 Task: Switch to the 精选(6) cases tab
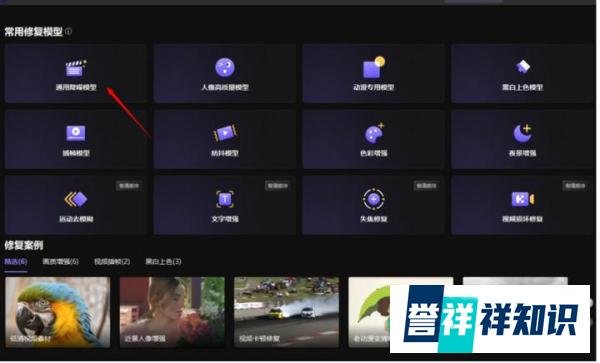coord(16,262)
